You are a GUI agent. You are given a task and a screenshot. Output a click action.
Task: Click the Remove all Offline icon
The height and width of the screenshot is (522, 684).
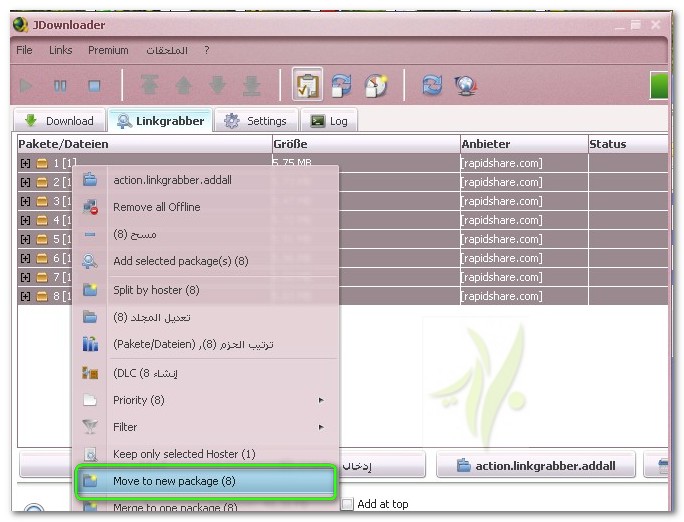[90, 207]
